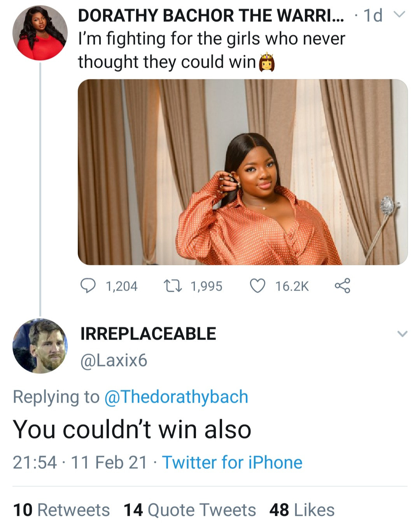Expand the IRREPLACEABLE reply options chevron

pyautogui.click(x=402, y=334)
